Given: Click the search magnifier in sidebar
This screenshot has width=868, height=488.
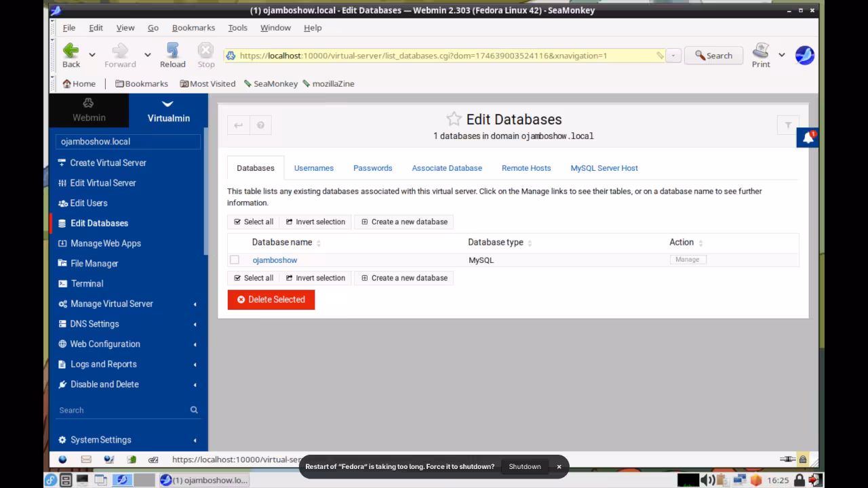Looking at the screenshot, I should [194, 410].
